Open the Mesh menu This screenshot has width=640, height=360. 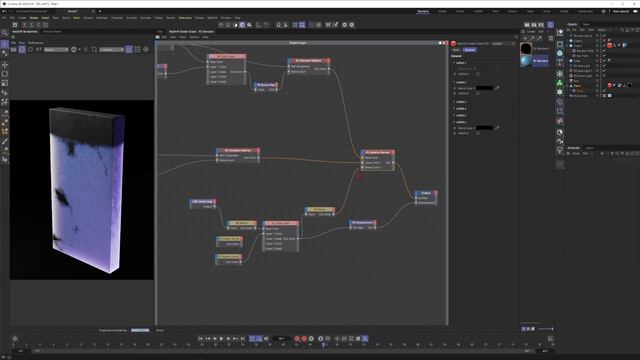(76, 18)
